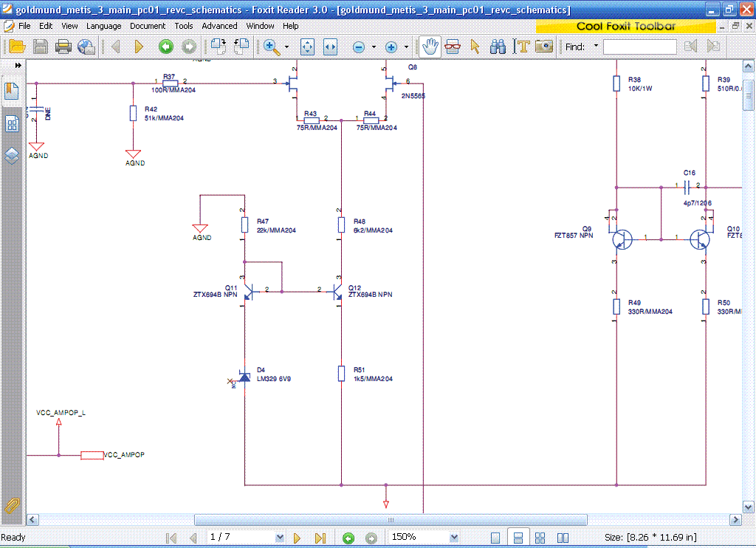Go to next page with orange arrow
Screen dimensions: 756x548
pyautogui.click(x=139, y=47)
